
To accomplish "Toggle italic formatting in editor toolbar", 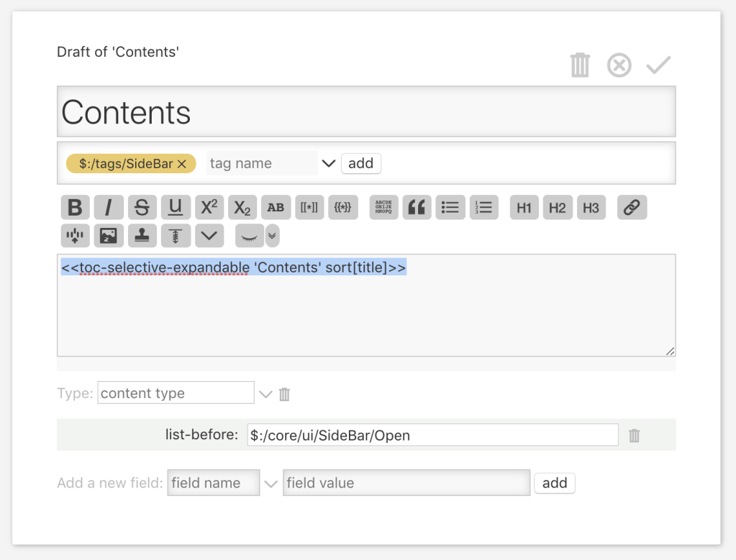I will pyautogui.click(x=109, y=208).
